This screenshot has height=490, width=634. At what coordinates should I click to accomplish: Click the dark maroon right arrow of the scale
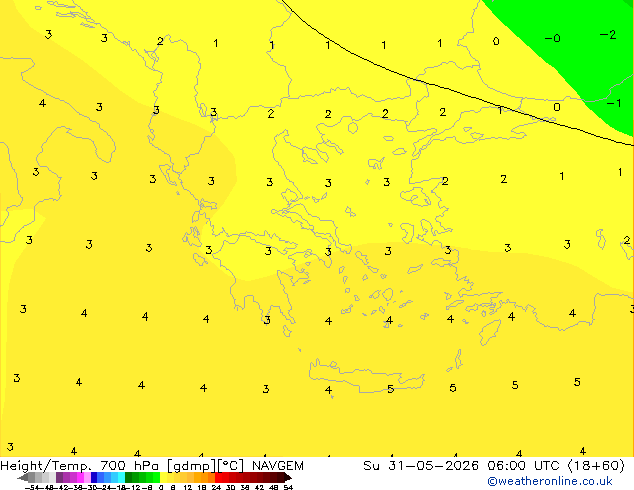tap(288, 478)
